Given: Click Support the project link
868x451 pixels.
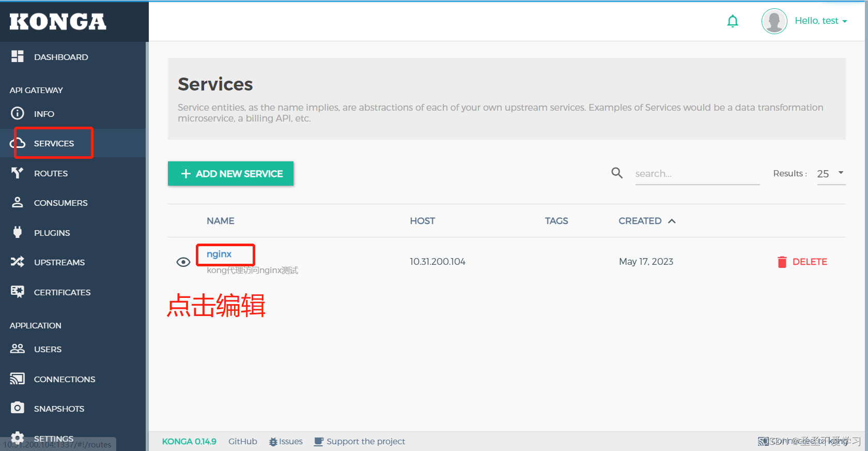Looking at the screenshot, I should pyautogui.click(x=366, y=441).
